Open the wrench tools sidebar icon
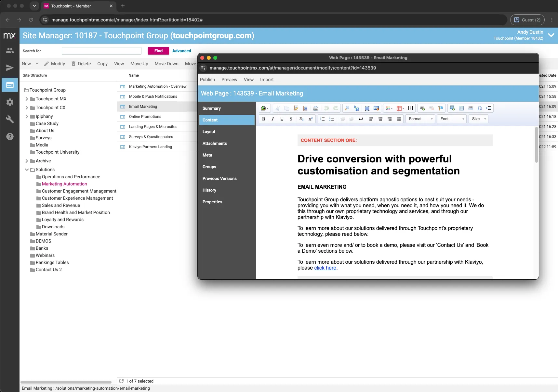558x392 pixels. click(x=10, y=119)
